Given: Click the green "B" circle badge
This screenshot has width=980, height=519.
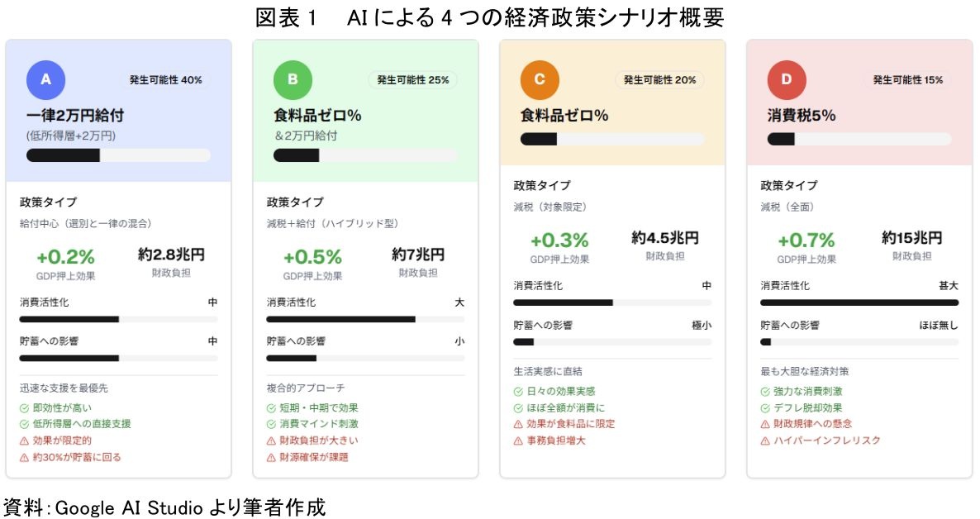Looking at the screenshot, I should 293,79.
